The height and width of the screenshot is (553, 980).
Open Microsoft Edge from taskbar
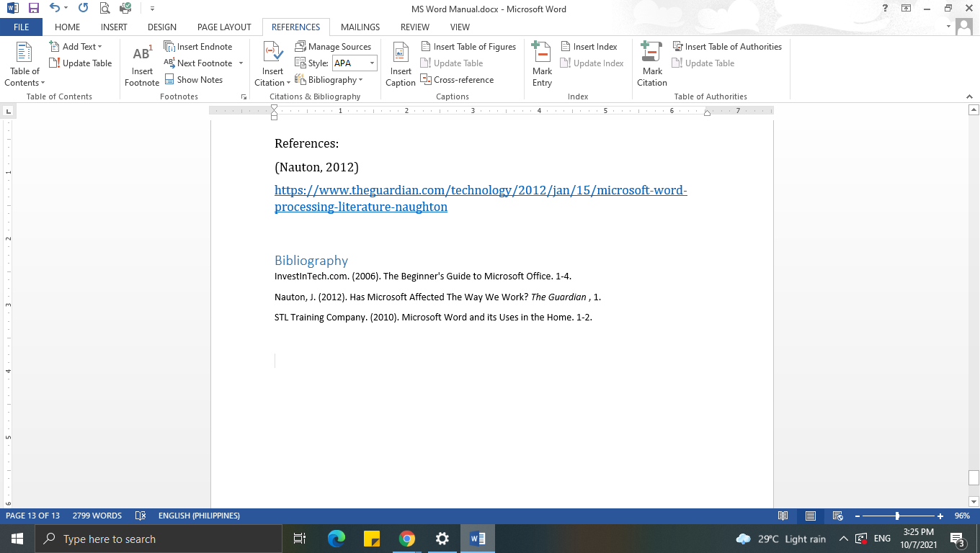pyautogui.click(x=336, y=539)
